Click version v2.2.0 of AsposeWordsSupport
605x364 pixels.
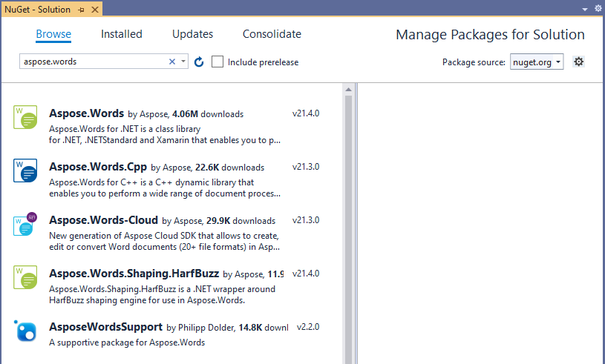pos(308,327)
